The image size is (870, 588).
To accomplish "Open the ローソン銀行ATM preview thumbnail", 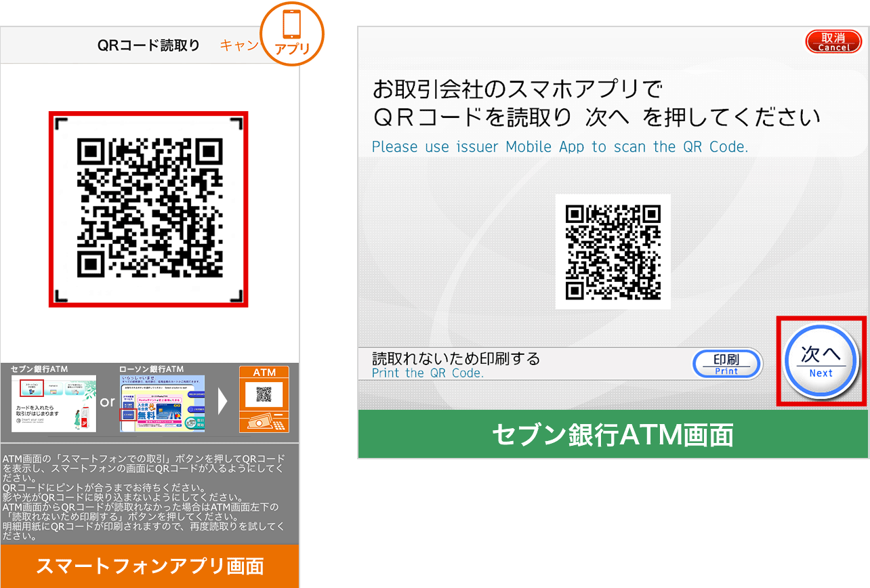I will coord(163,404).
